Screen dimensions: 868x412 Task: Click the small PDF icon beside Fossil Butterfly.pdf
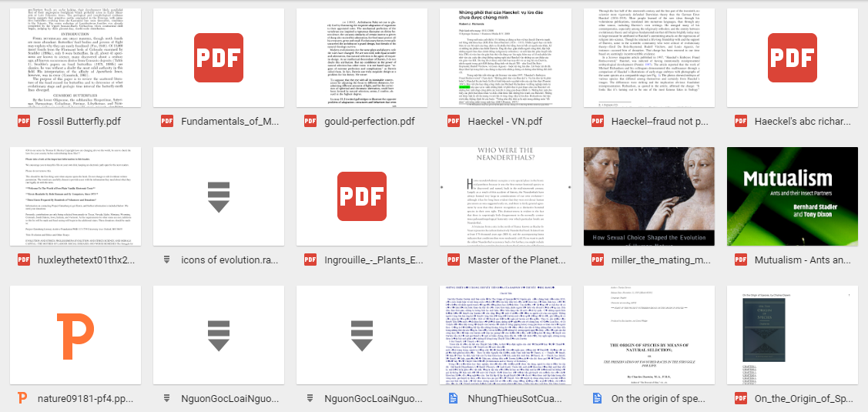point(23,121)
